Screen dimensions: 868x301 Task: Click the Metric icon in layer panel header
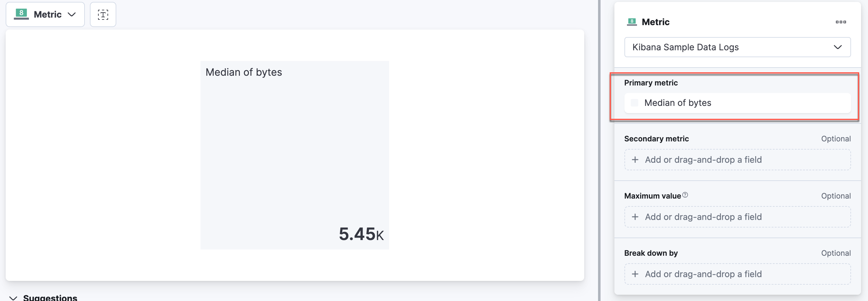(x=632, y=22)
